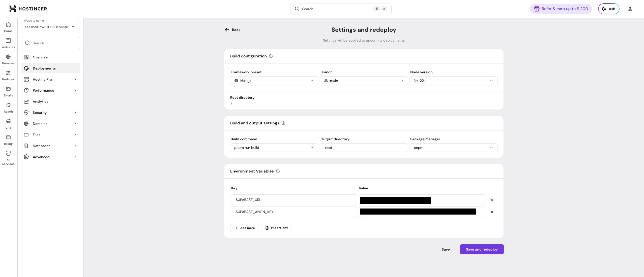Click Build and output settings info icon
Image resolution: width=644 pixels, height=277 pixels.
click(x=283, y=123)
